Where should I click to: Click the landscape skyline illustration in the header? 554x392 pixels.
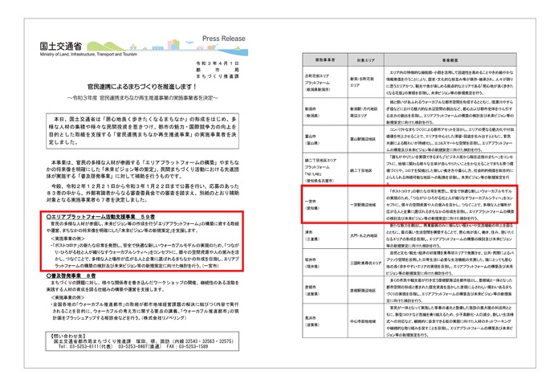point(167,47)
